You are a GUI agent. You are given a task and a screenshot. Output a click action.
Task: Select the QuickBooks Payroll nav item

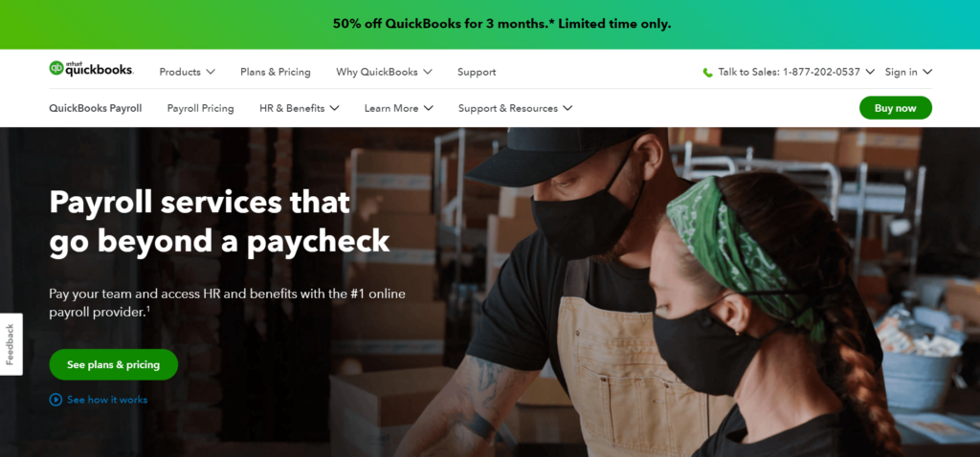(x=96, y=108)
